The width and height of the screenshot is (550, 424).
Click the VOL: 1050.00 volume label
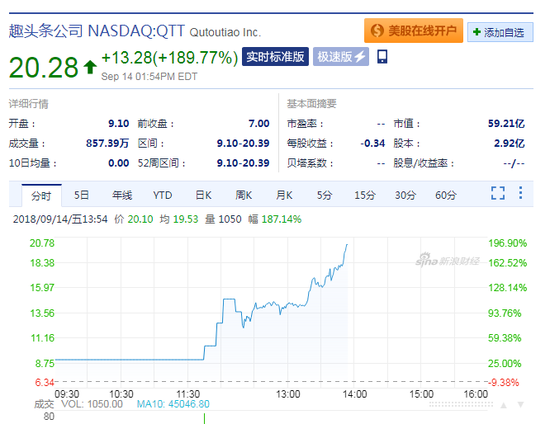click(x=92, y=404)
